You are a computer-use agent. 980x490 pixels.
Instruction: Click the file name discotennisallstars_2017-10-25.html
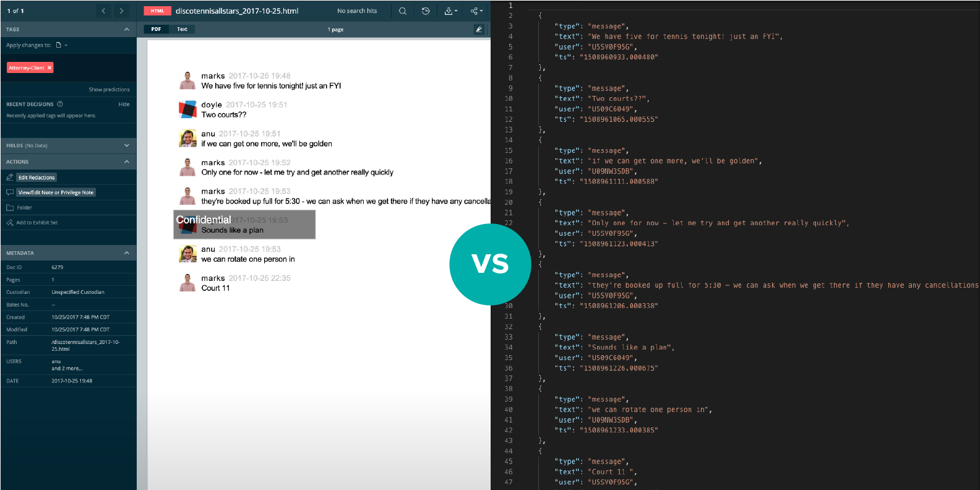coord(237,11)
